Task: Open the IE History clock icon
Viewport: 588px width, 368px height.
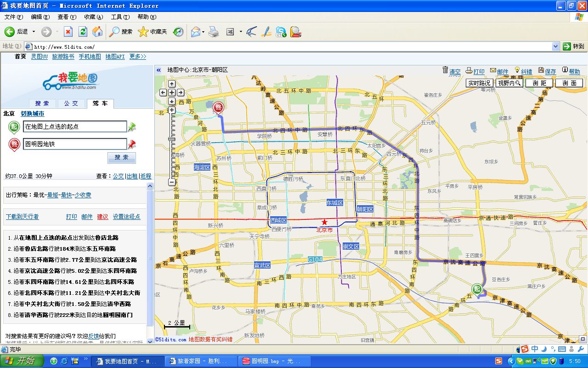Action: pyautogui.click(x=178, y=32)
